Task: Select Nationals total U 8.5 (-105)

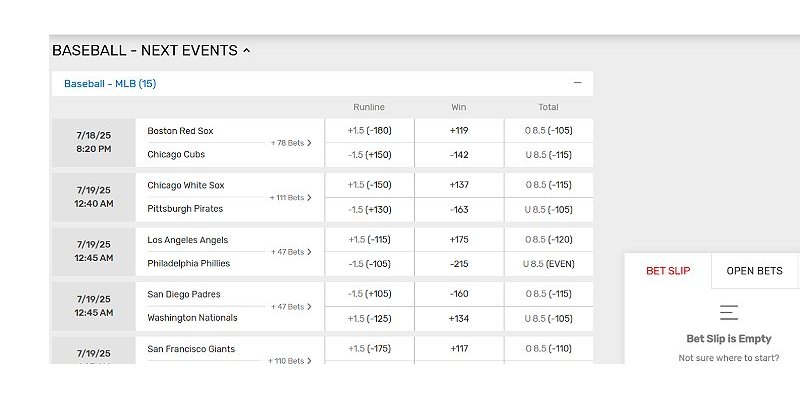Action: (x=548, y=318)
